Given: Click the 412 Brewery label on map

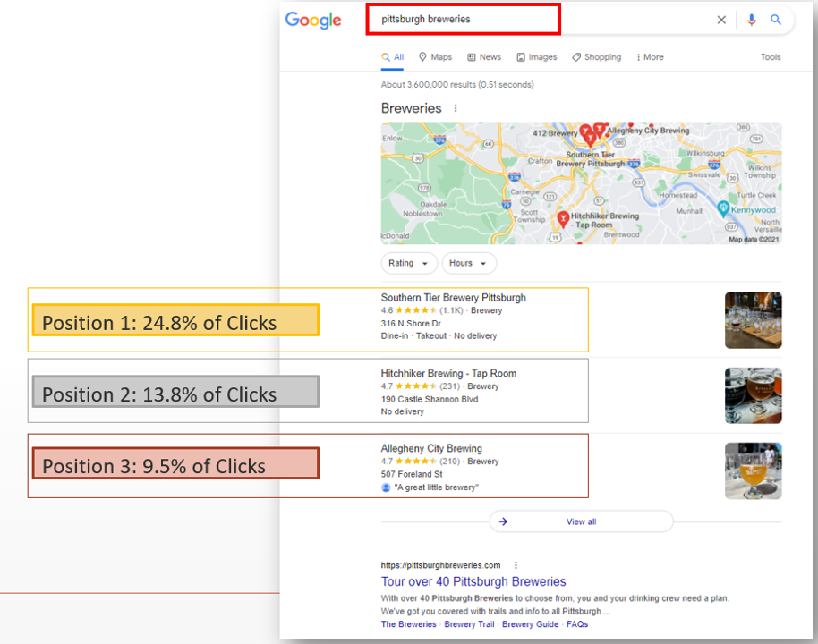Looking at the screenshot, I should coord(555,133).
